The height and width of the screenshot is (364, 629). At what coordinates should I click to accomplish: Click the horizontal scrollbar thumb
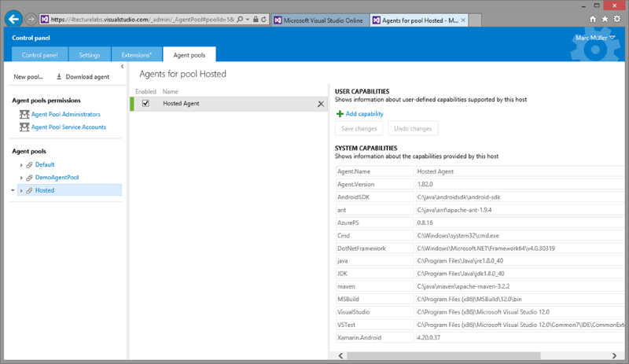(x=443, y=355)
